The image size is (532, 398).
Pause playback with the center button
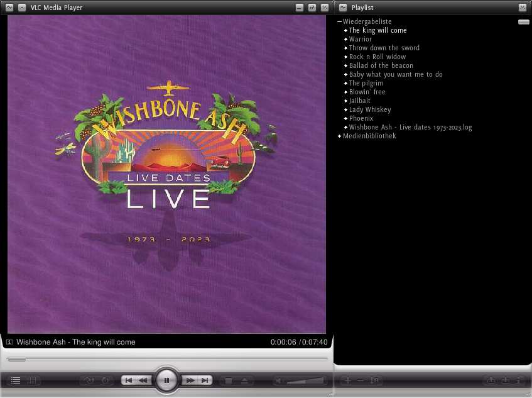(x=166, y=380)
